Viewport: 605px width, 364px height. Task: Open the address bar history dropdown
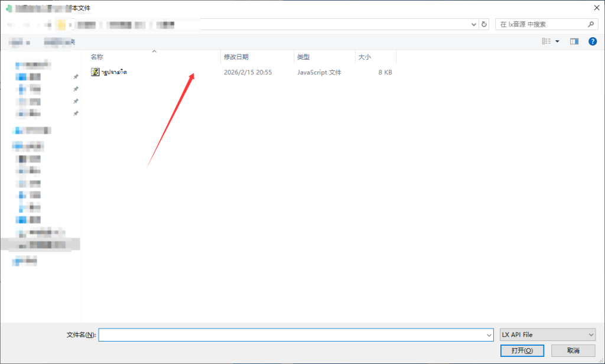pyautogui.click(x=474, y=24)
